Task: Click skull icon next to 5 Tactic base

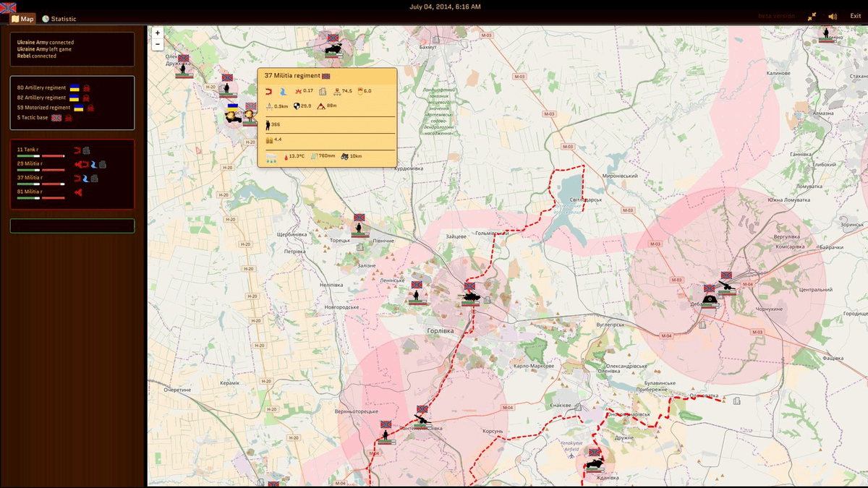Action: [x=69, y=118]
